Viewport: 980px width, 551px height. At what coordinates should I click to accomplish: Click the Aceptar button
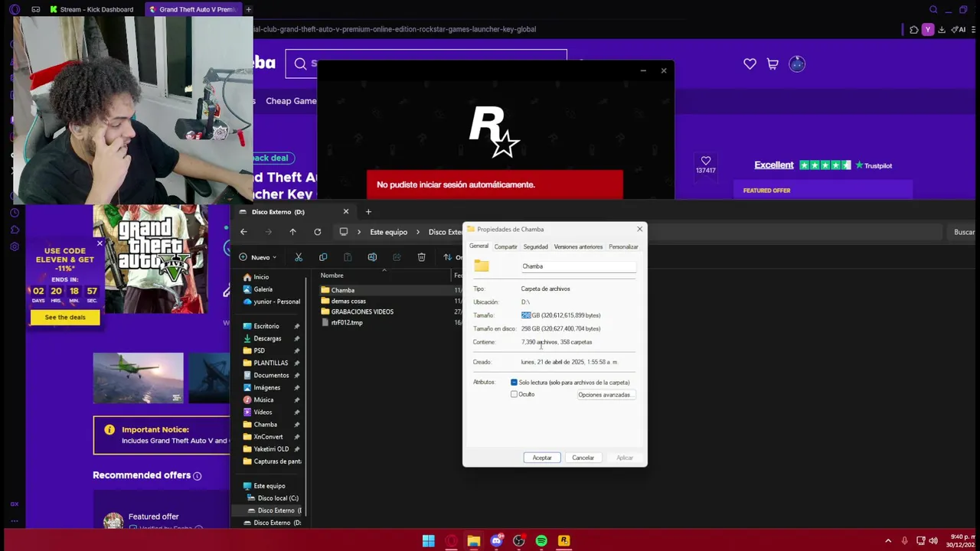(542, 458)
